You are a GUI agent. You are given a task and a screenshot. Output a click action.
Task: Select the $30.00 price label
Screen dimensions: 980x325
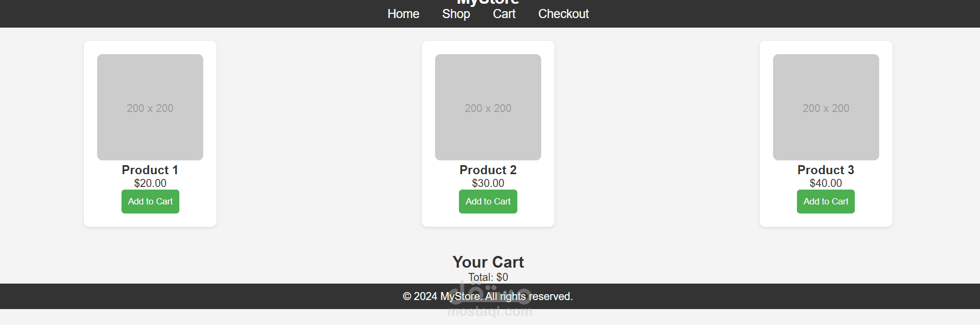coord(488,183)
